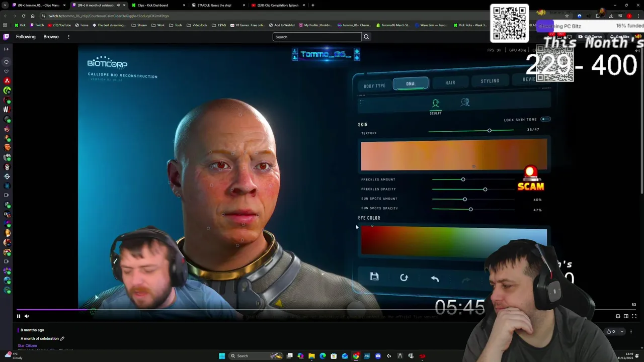Open the bookmarks bar apps grid icon
The height and width of the screenshot is (362, 644).
[x=5, y=25]
